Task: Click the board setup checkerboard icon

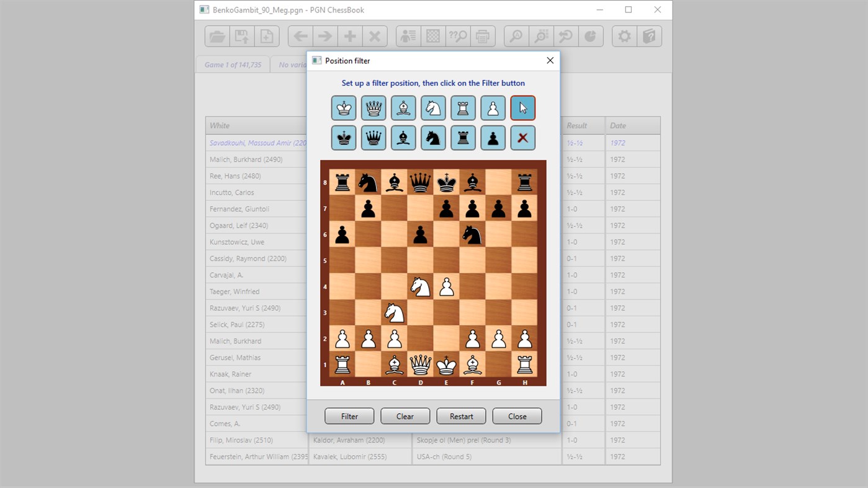Action: coord(432,36)
